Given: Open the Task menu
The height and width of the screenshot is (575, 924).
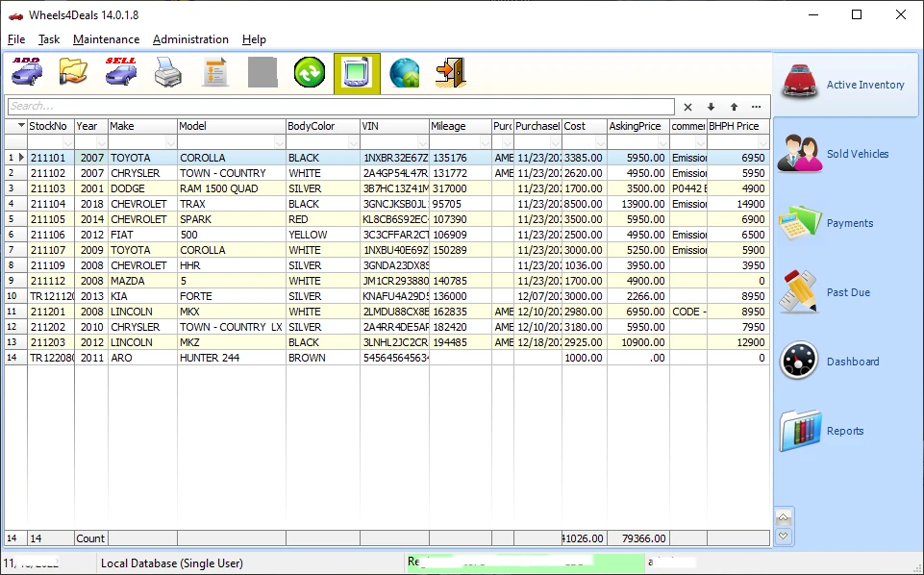Looking at the screenshot, I should pos(49,39).
